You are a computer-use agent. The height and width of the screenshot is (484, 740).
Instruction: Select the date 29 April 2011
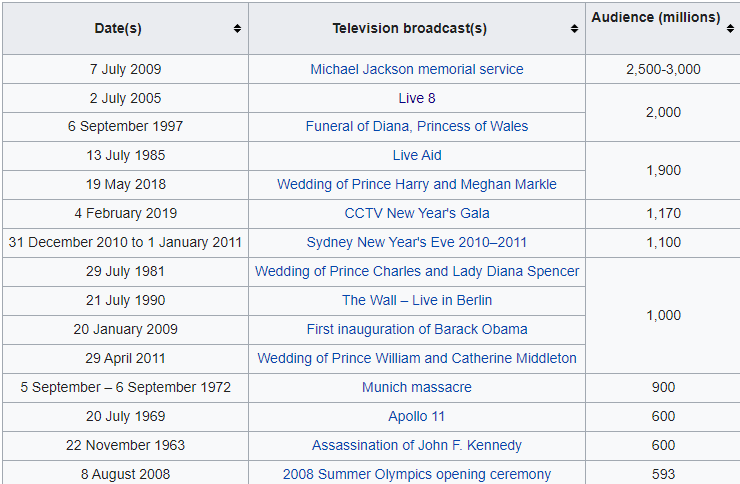(x=126, y=359)
